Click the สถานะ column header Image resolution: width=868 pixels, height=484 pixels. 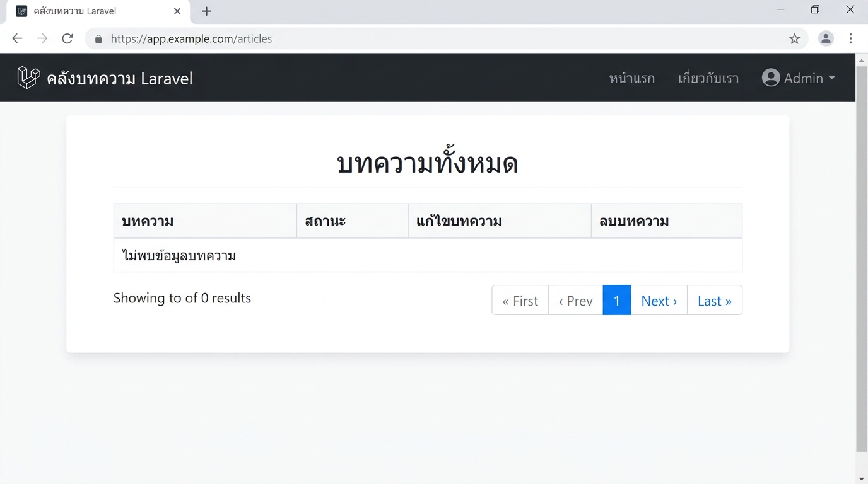click(353, 221)
